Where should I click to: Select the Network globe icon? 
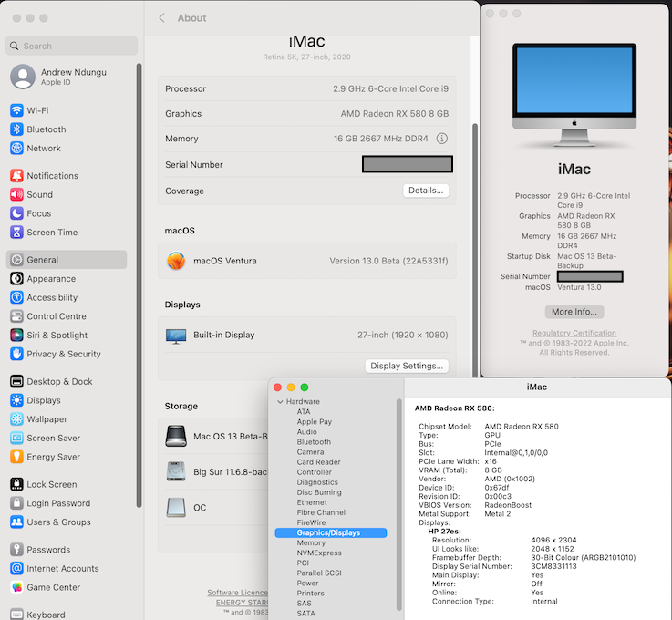[x=16, y=148]
